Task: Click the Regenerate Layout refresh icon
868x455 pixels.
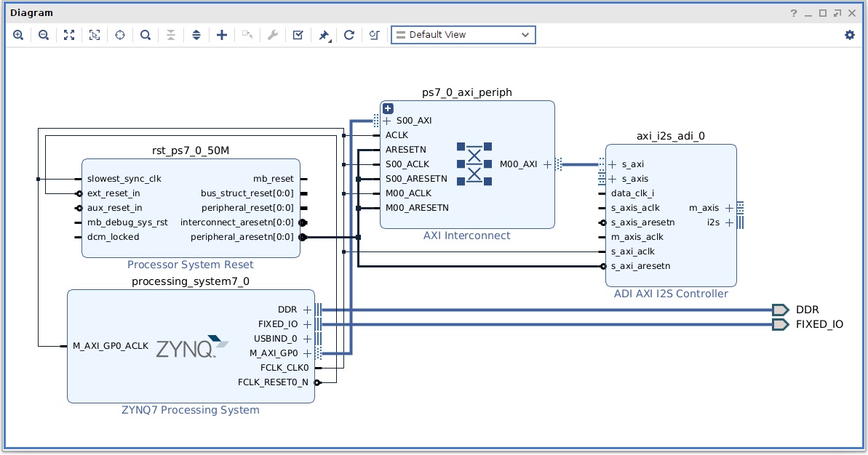Action: (349, 35)
